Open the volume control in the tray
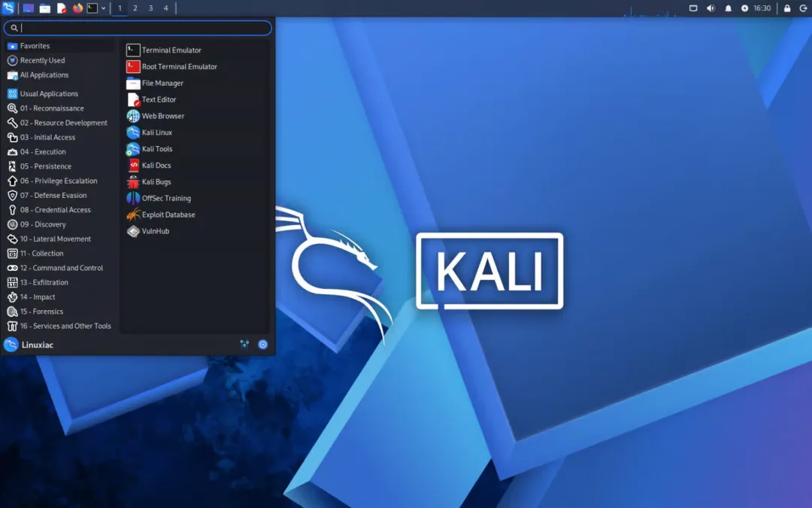812x508 pixels. pyautogui.click(x=710, y=8)
